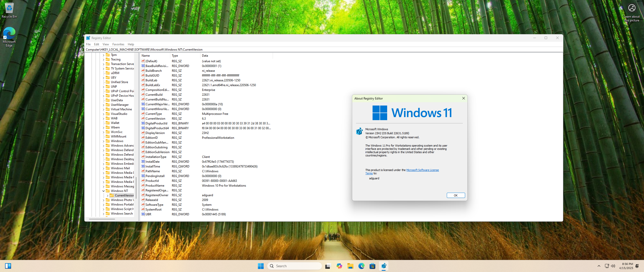Launch Copilot from the taskbar
This screenshot has height=272, width=644.
[x=339, y=266]
